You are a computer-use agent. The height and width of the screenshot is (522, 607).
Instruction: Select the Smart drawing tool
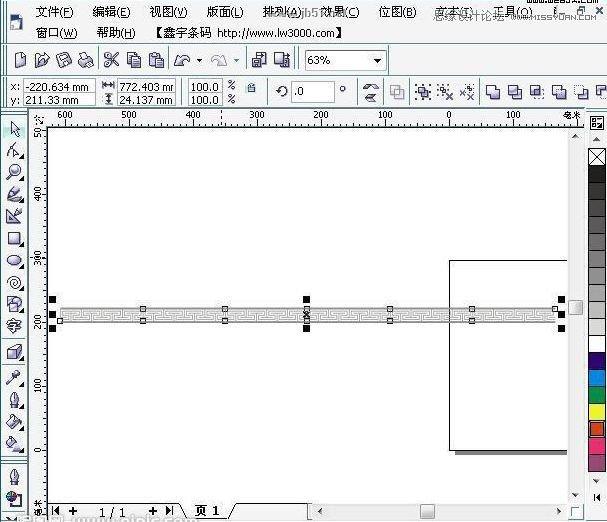[x=15, y=216]
